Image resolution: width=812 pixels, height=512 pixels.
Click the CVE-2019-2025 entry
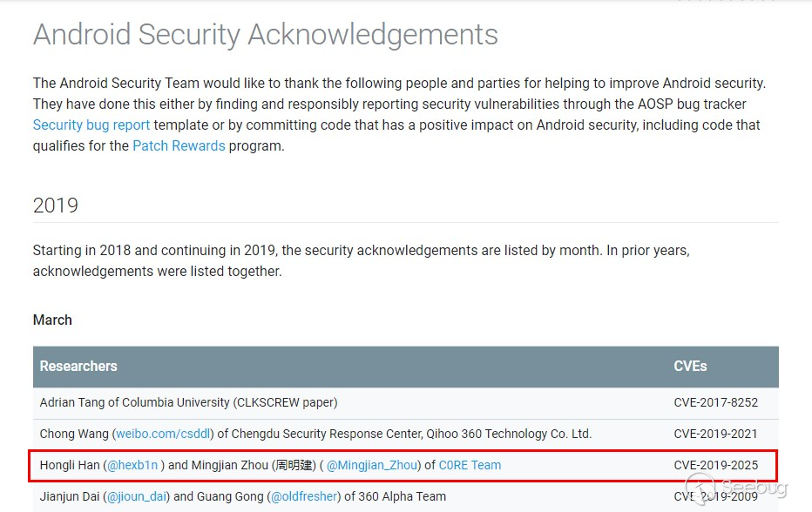tap(715, 465)
